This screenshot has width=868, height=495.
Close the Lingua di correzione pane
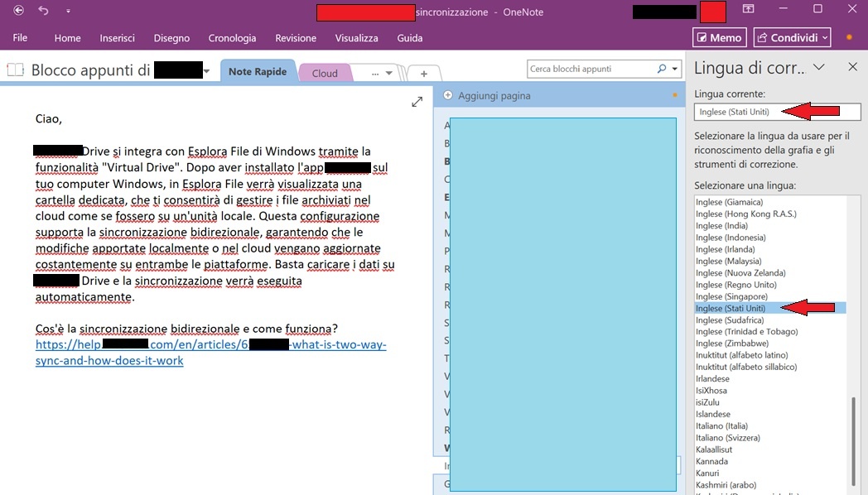coord(852,67)
